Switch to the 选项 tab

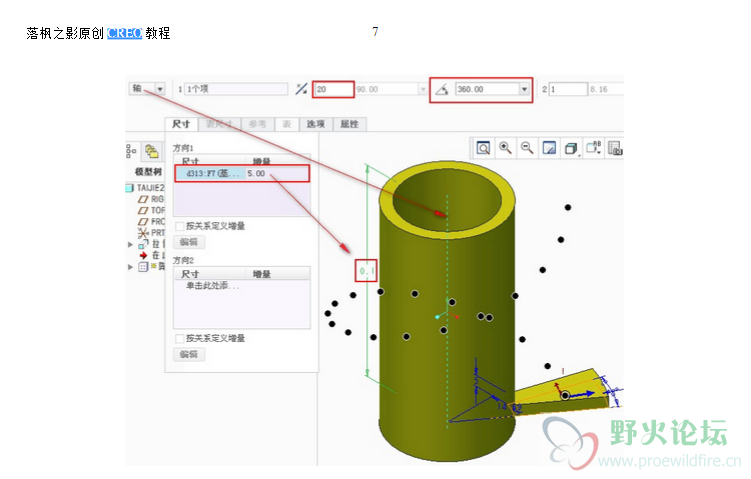coord(315,124)
